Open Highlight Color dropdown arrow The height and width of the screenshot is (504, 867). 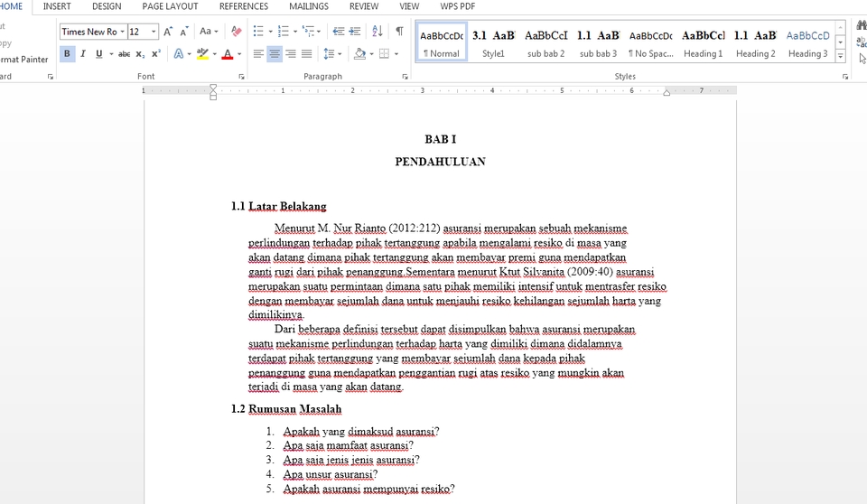(x=215, y=54)
